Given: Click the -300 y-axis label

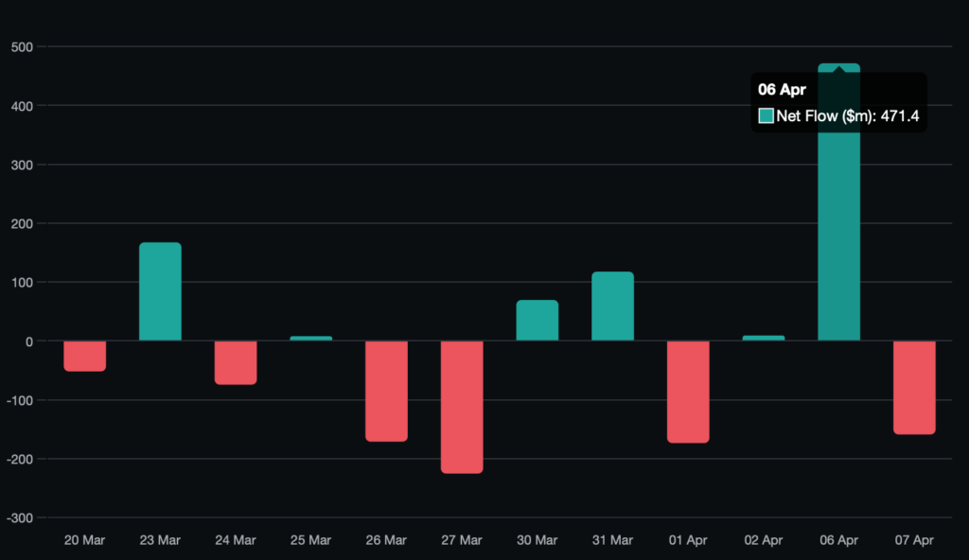Looking at the screenshot, I should point(19,518).
